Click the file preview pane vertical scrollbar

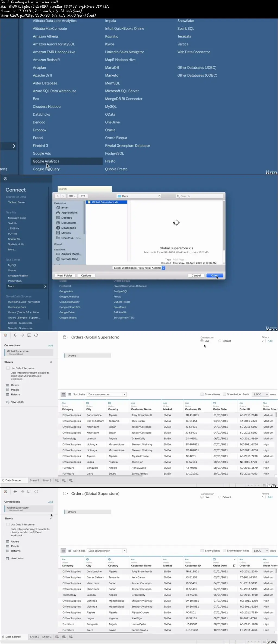(224, 226)
